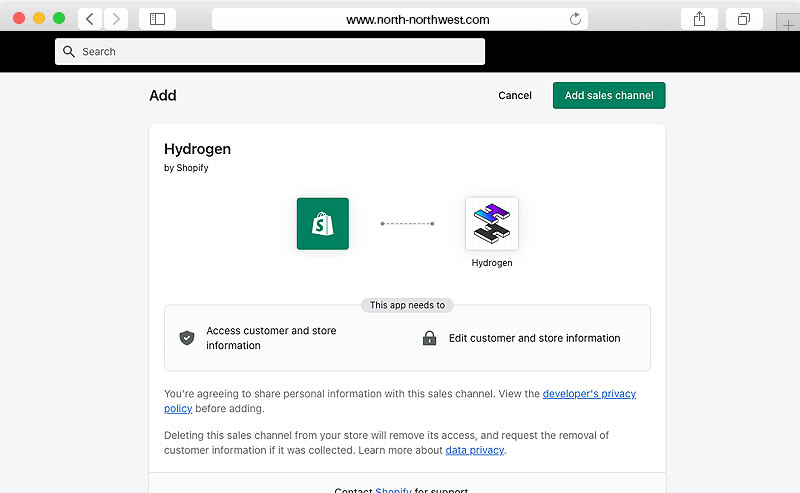Open a new browser tab
Screen dimensions: 800x493
point(788,24)
